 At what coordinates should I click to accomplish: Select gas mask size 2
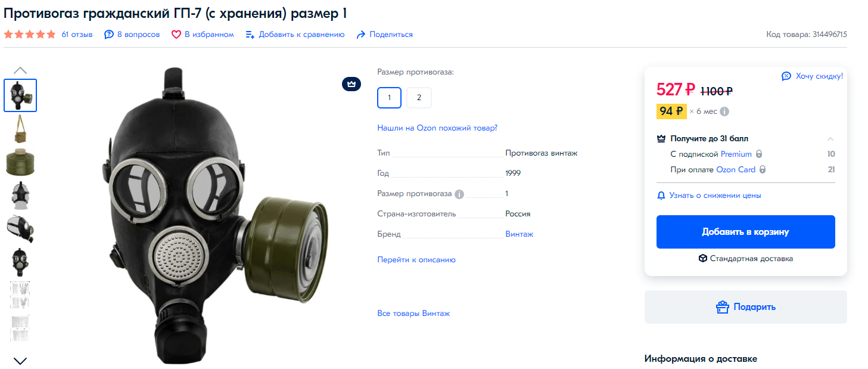pyautogui.click(x=419, y=98)
